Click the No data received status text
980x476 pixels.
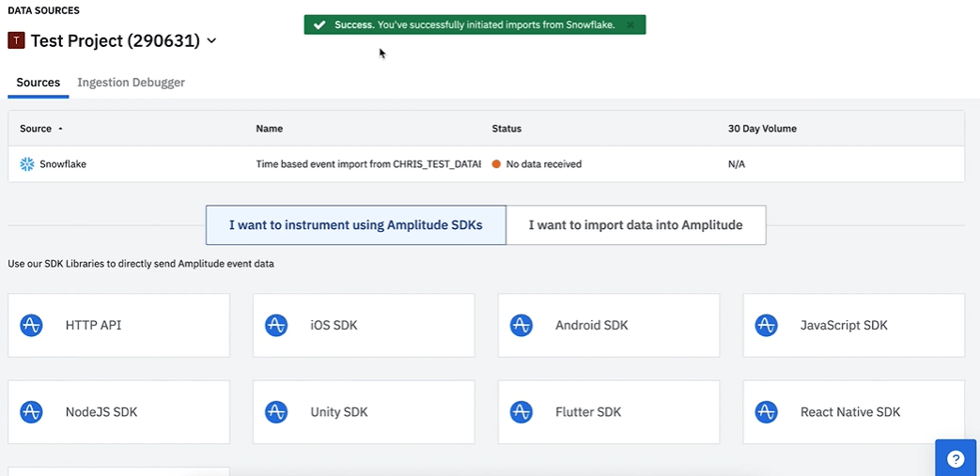pos(544,164)
